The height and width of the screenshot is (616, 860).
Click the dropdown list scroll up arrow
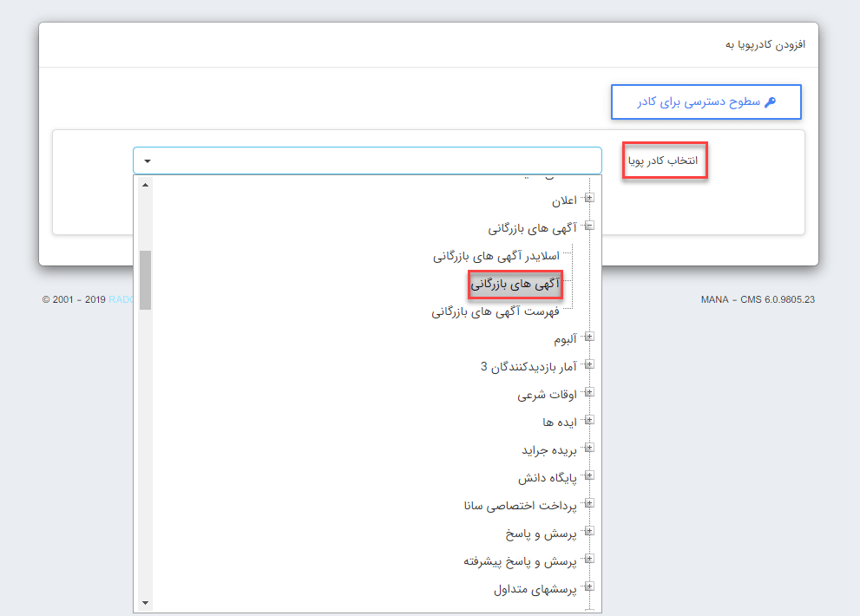click(145, 183)
